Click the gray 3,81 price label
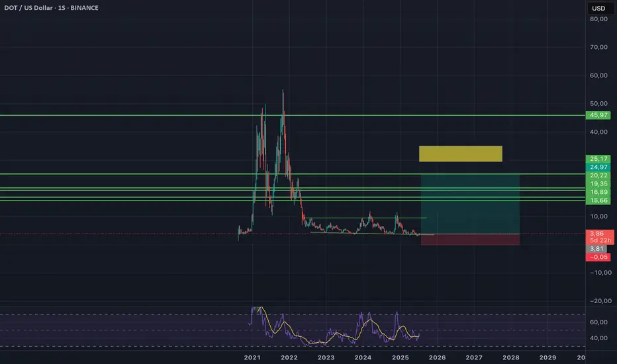Screen dimensions: 617x364 (x=596, y=249)
